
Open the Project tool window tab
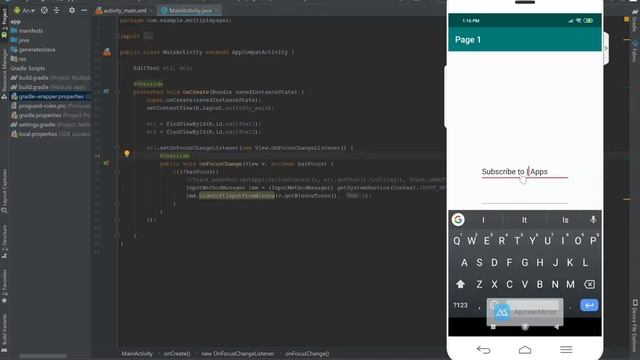pyautogui.click(x=4, y=24)
